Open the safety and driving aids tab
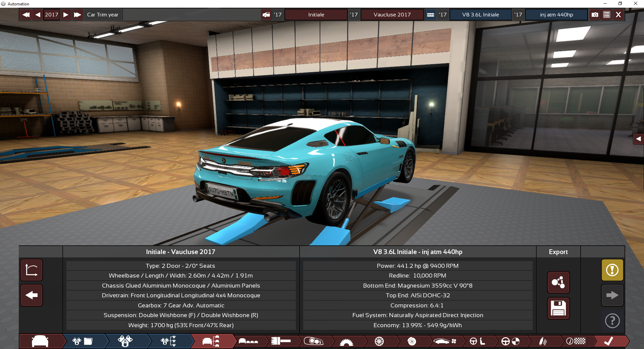 click(511, 341)
